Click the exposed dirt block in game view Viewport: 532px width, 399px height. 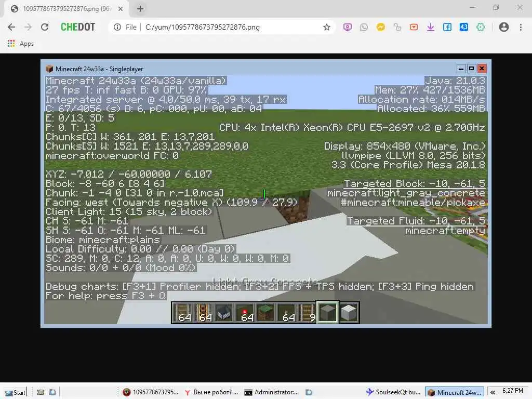[294, 209]
